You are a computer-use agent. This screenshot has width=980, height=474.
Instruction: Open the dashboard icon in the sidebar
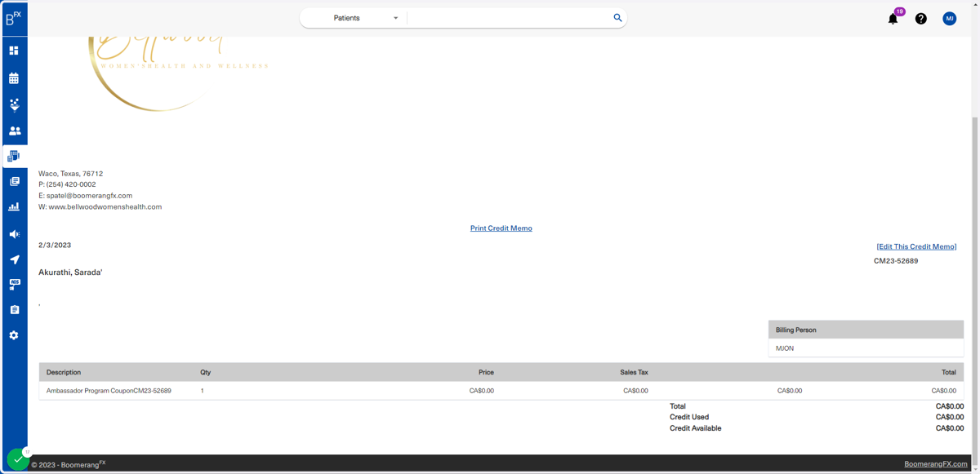14,51
